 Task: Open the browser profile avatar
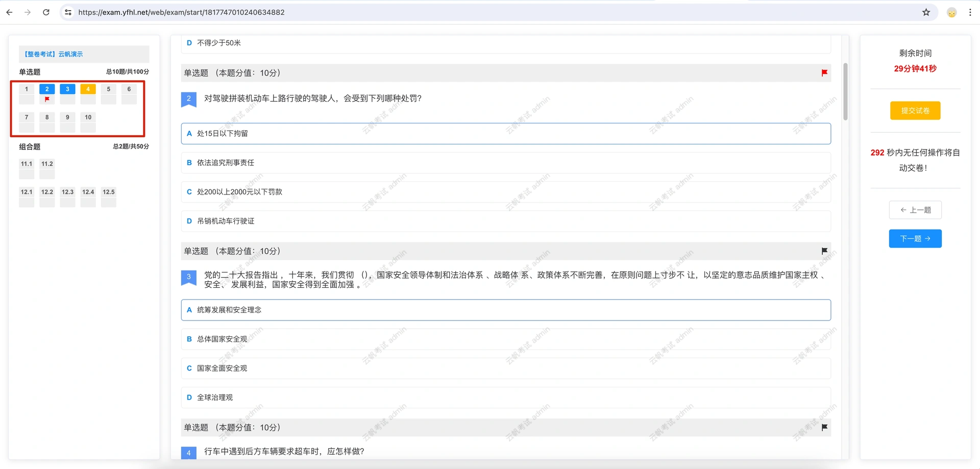[x=951, y=12]
